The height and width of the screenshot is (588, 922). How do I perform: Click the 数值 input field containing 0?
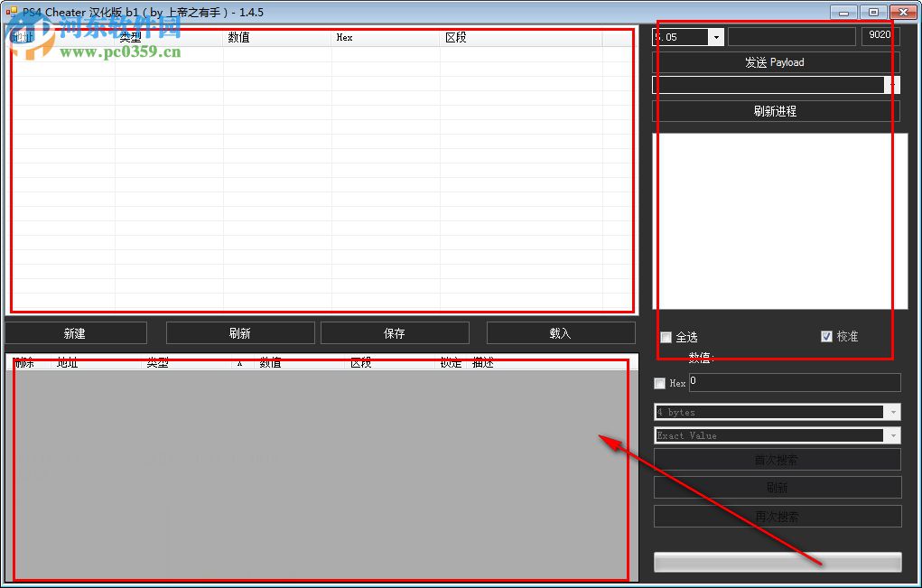tap(795, 382)
